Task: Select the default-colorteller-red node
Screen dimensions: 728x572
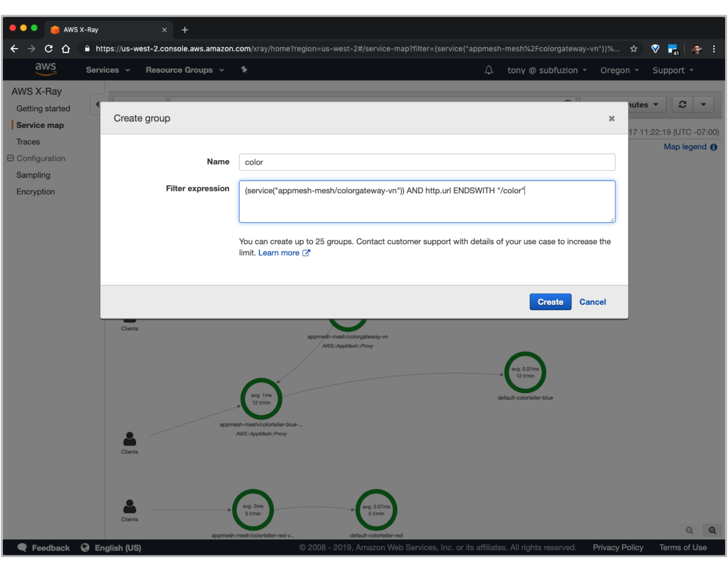Action: pyautogui.click(x=376, y=510)
